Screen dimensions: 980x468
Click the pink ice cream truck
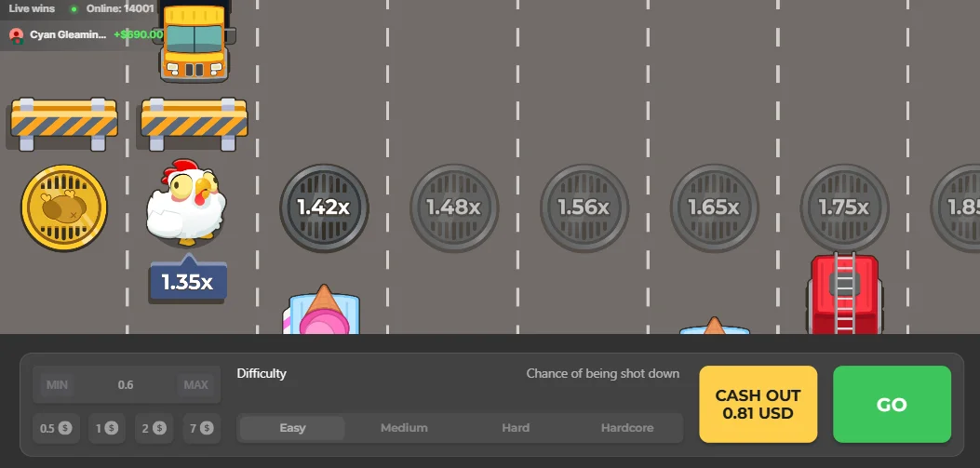pyautogui.click(x=323, y=309)
